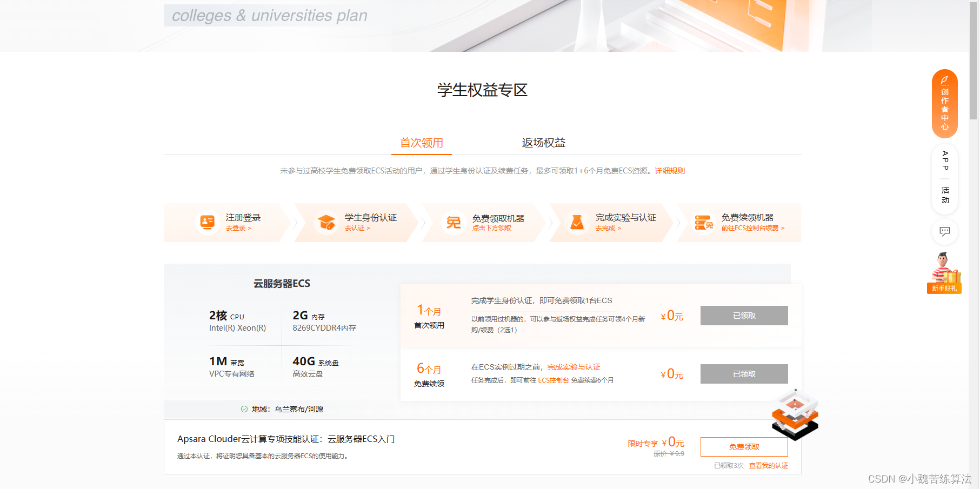Click the 6个月 免费续领 label
Screen dimensions: 980x489
[429, 375]
